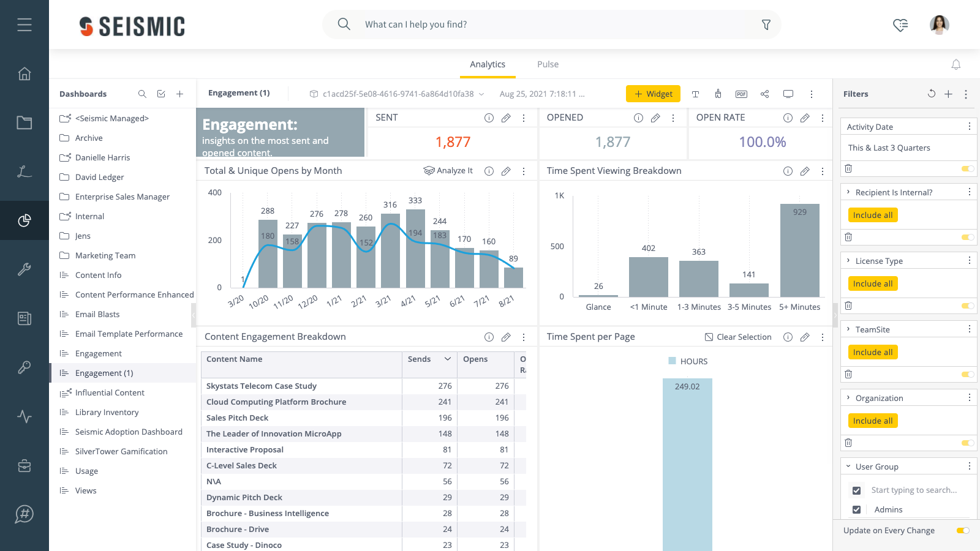Click Include all under Organization

tap(873, 421)
